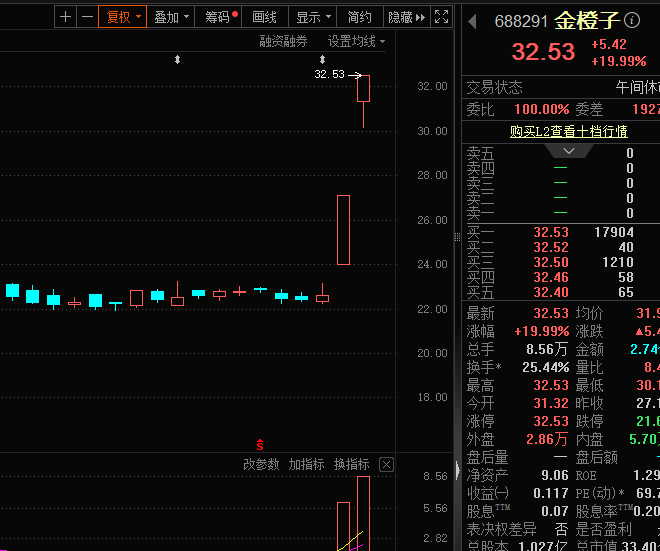
Task: Enter fullscreen chart view icon
Action: (x=441, y=17)
